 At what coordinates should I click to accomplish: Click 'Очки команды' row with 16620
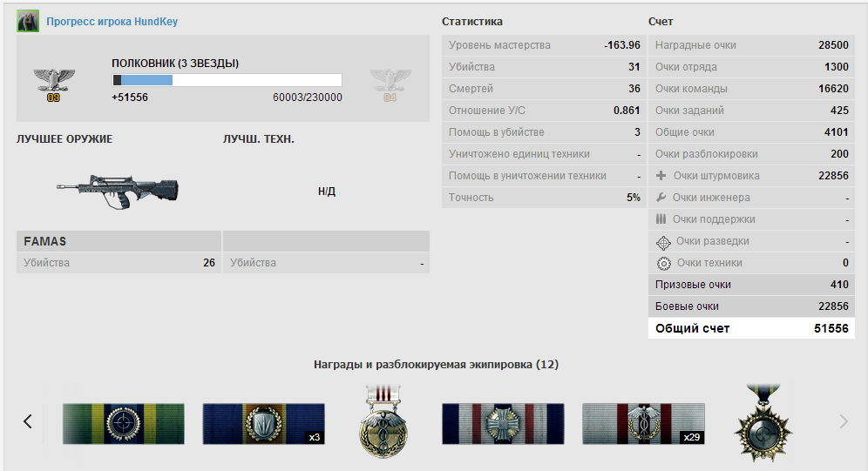[752, 89]
